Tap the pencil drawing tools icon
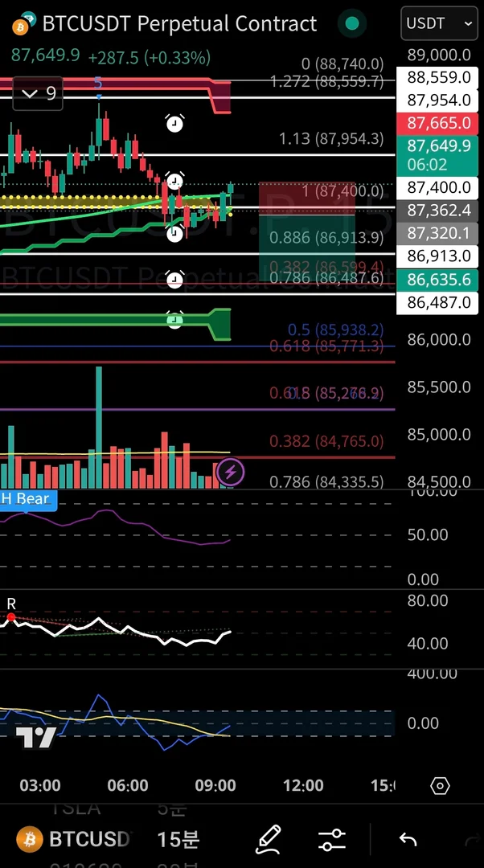Screen dimensions: 484x868 point(268,839)
